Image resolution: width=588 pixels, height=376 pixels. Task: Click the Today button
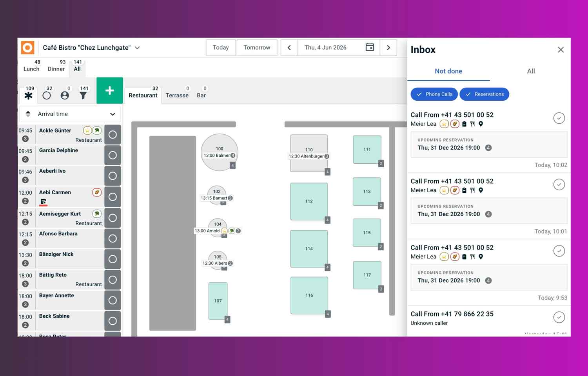[x=221, y=47]
